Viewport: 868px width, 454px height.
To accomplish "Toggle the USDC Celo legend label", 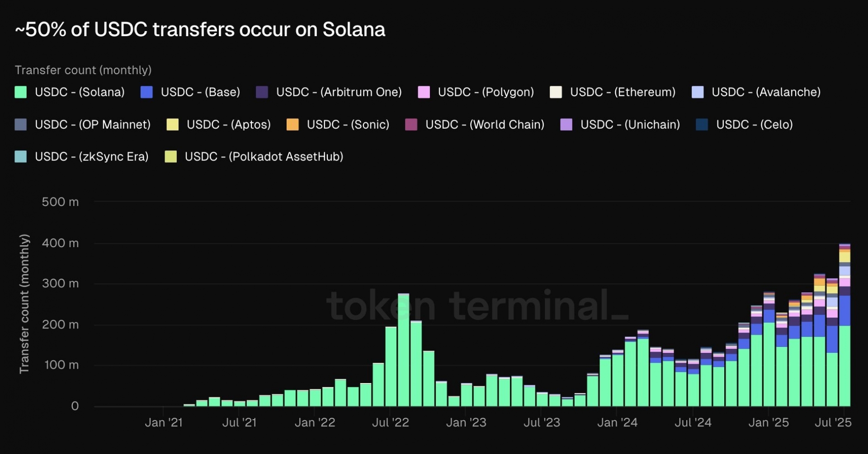I will [754, 125].
